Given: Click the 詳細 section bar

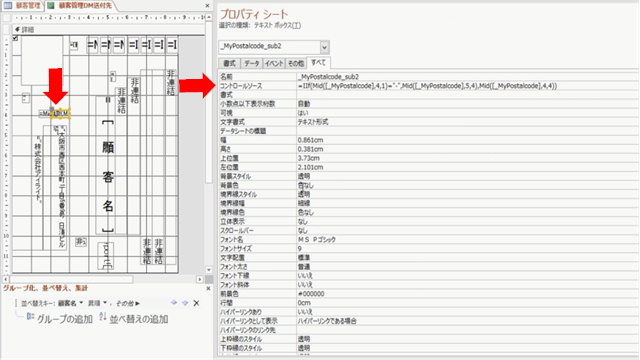Looking at the screenshot, I should click(x=109, y=29).
